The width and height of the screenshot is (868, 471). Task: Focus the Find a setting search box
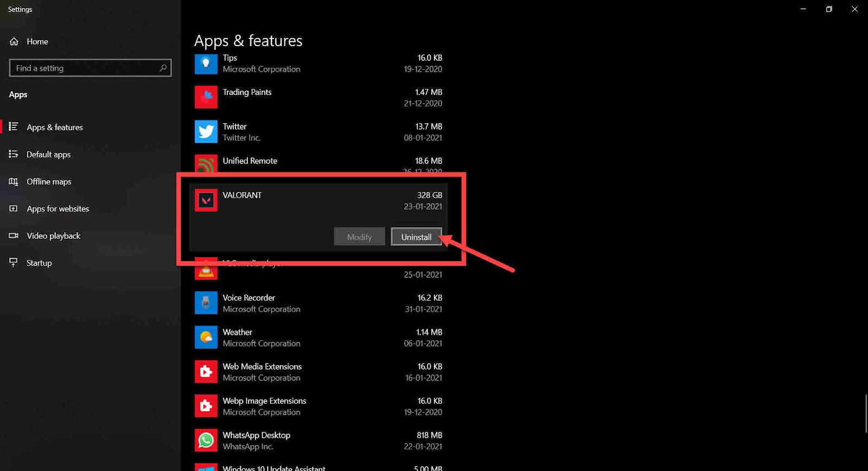coord(90,68)
